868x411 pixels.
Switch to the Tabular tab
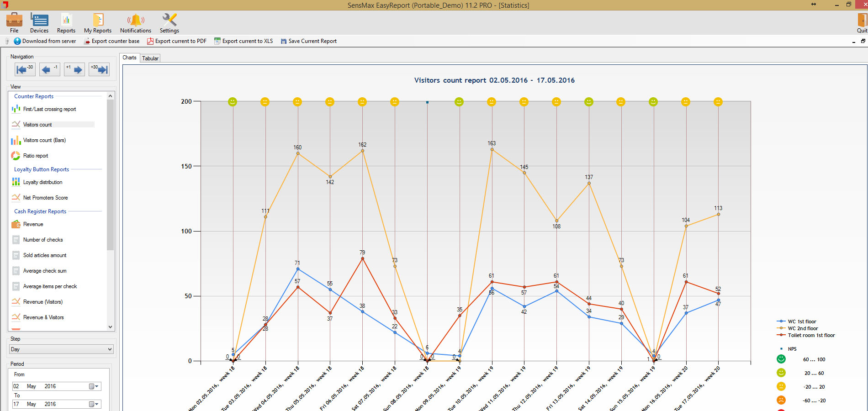pos(150,58)
